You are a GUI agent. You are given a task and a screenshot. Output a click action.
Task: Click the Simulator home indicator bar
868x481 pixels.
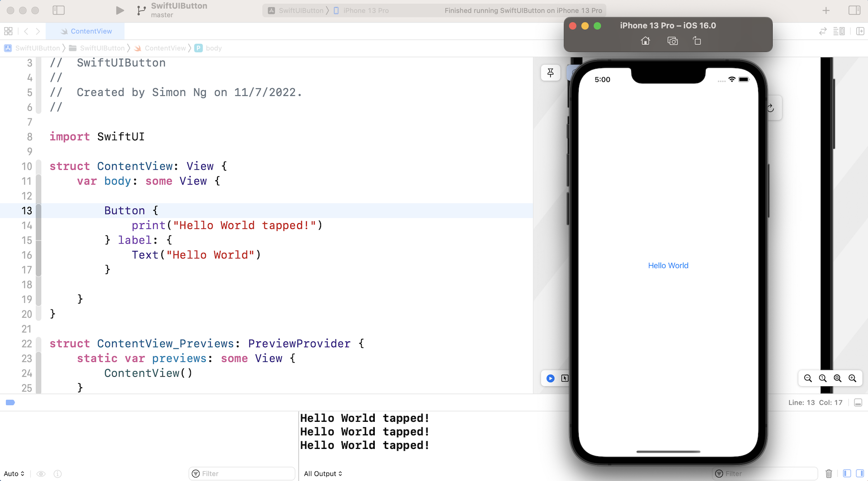click(x=668, y=452)
